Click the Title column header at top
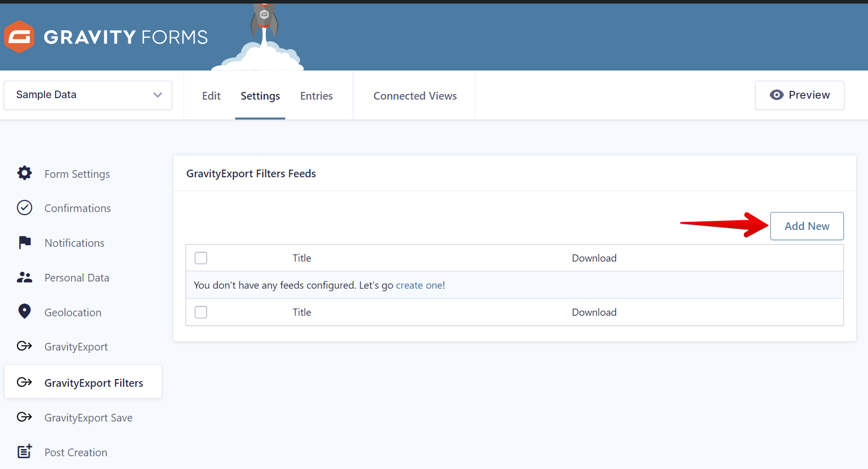Screen dimensions: 868x469 [x=302, y=258]
